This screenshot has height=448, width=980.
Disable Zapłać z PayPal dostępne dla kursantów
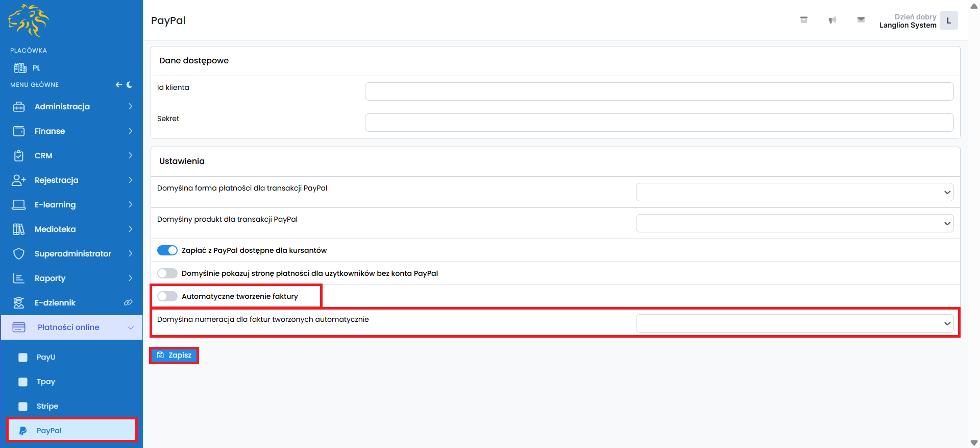click(x=167, y=250)
